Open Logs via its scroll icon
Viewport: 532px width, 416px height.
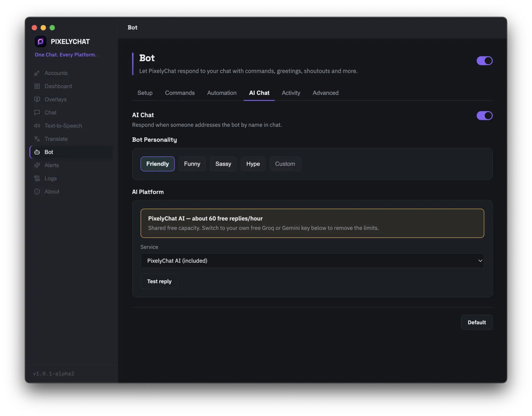coord(37,179)
